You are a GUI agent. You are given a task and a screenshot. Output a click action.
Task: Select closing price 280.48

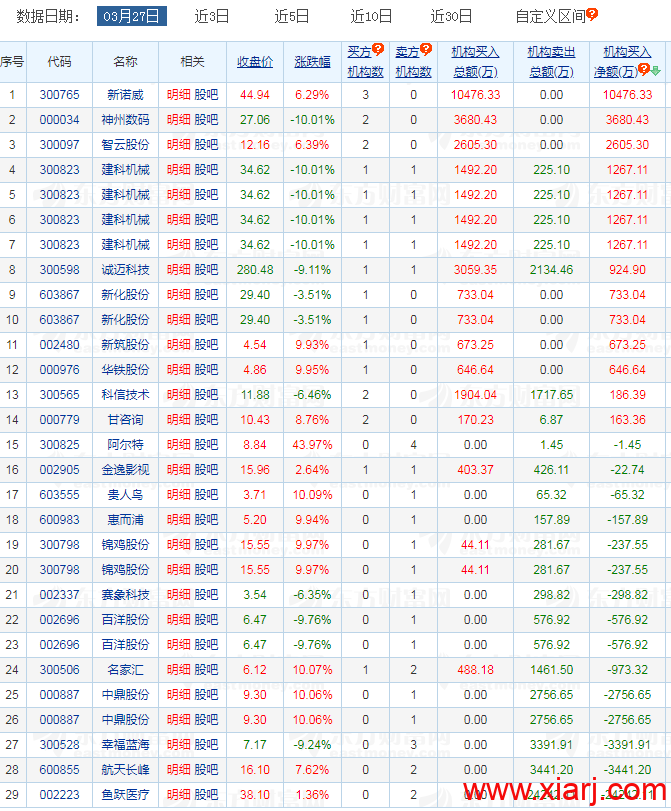tap(255, 270)
